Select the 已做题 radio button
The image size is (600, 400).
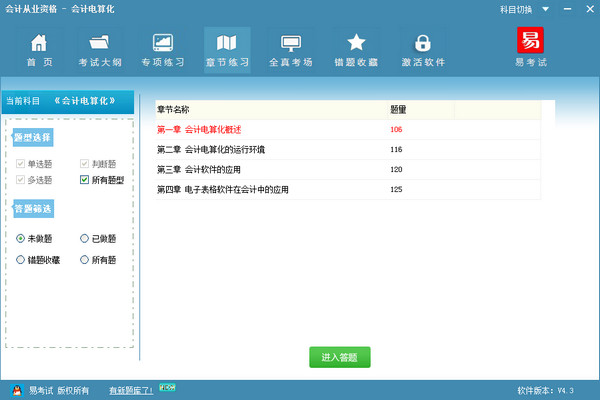[x=84, y=238]
